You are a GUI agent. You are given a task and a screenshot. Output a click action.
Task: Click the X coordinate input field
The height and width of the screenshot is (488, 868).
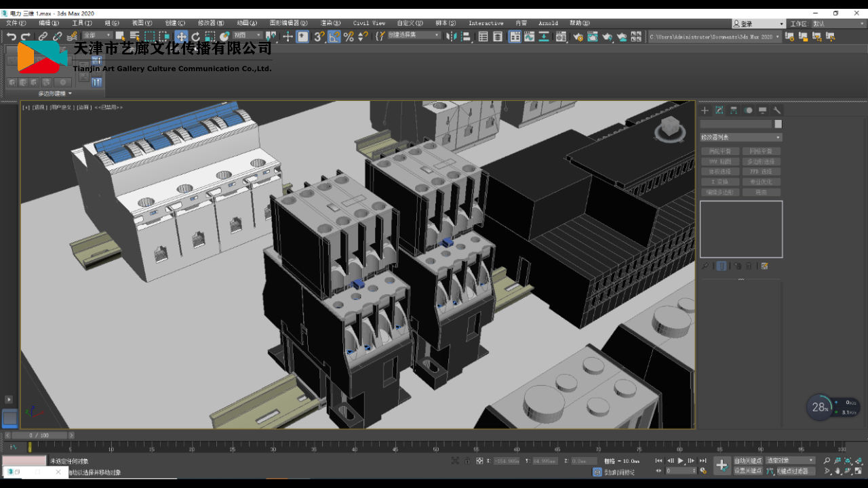click(x=506, y=461)
